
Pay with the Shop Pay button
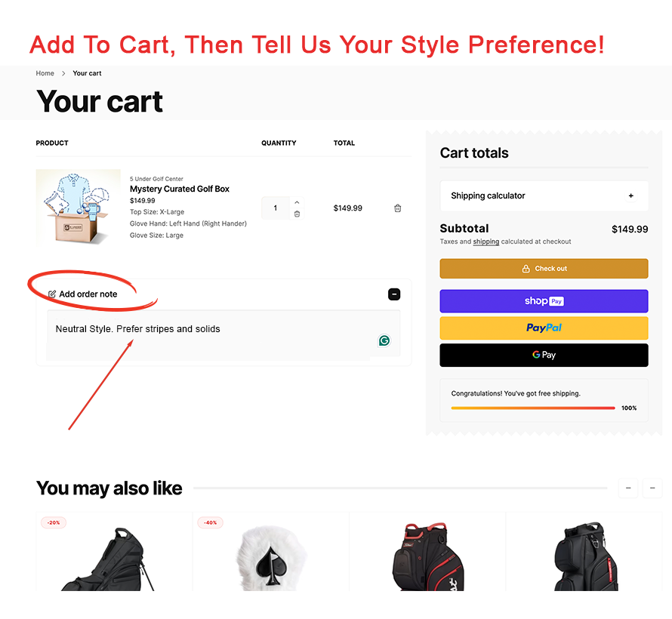tap(544, 301)
